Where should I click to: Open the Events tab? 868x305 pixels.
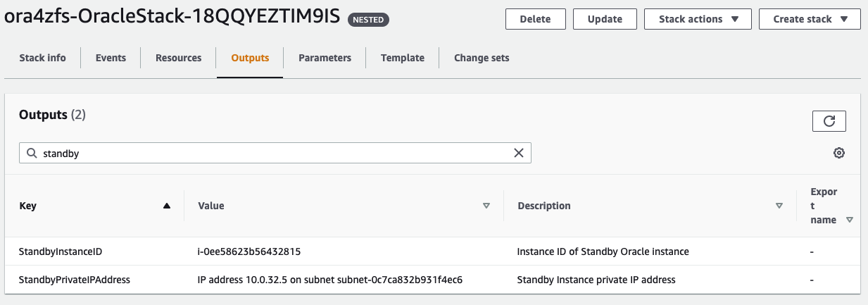(111, 58)
